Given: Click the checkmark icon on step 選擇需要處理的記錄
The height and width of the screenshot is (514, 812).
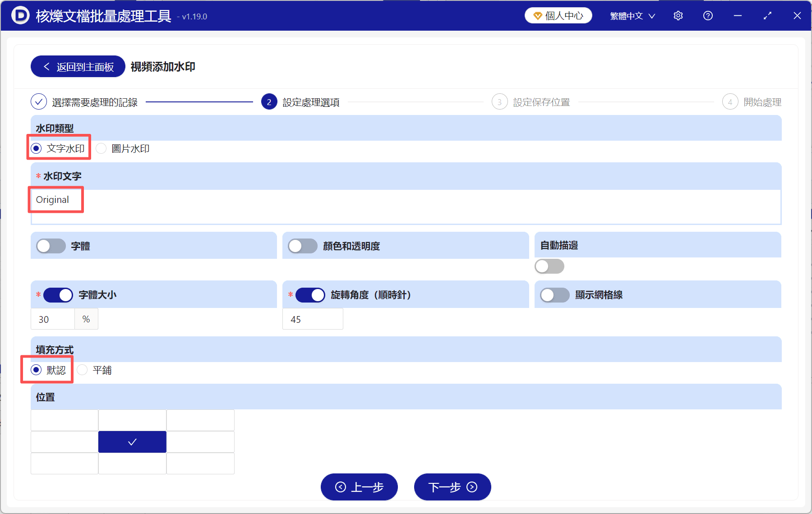Looking at the screenshot, I should pos(38,102).
